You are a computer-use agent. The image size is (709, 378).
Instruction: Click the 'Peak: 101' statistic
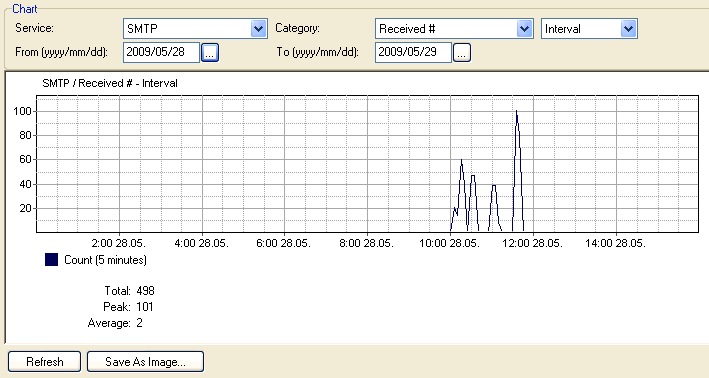(128, 307)
